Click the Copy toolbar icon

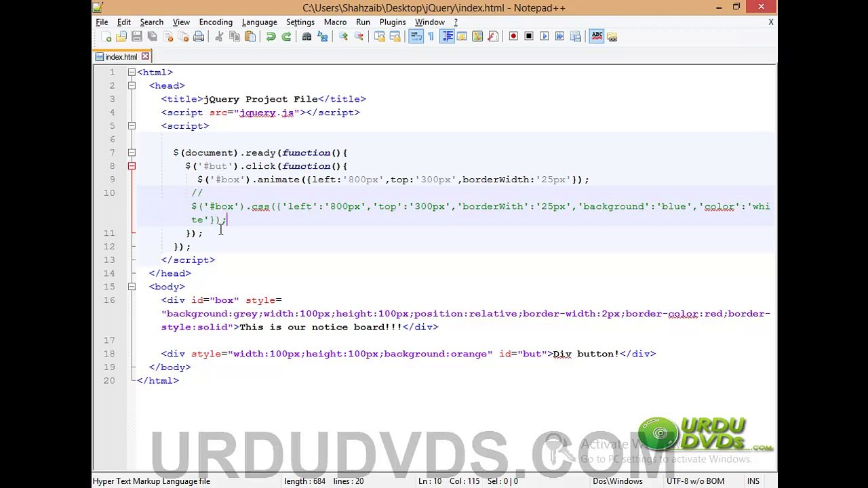click(235, 37)
